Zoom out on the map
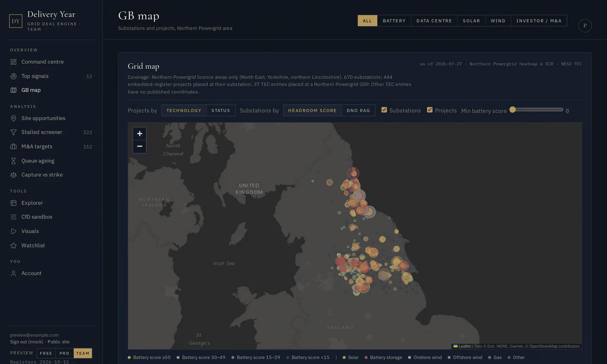Viewport: 607px width, 364px height. 139,146
